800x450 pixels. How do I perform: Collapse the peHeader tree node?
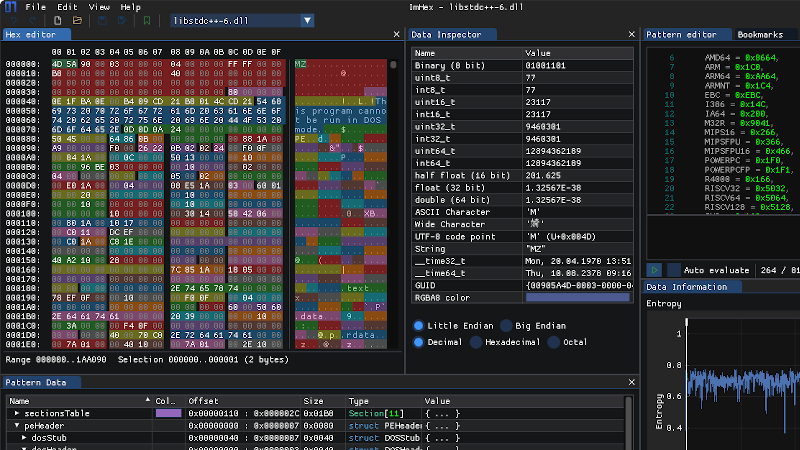[x=17, y=425]
